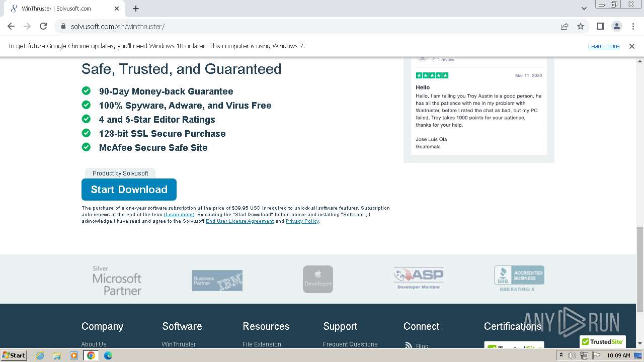644x362 pixels.
Task: Switch to Chrome in the taskbar
Action: (x=91, y=355)
